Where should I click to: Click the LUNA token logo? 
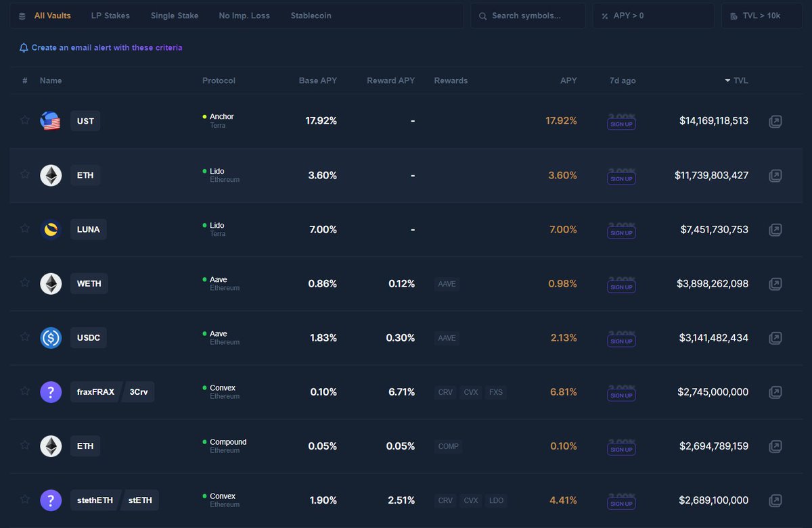(51, 230)
